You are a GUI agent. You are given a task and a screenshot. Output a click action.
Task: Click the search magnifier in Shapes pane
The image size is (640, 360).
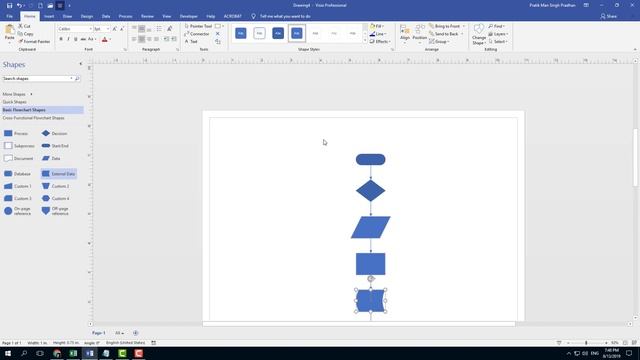[77, 78]
